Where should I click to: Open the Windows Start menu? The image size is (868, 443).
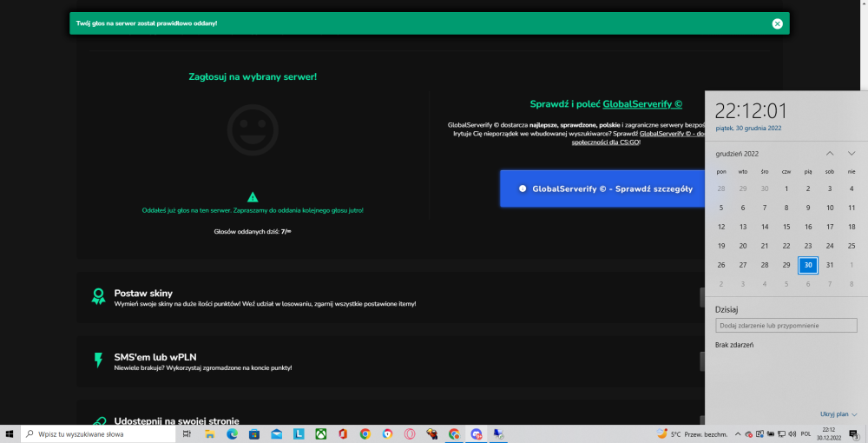click(9, 434)
